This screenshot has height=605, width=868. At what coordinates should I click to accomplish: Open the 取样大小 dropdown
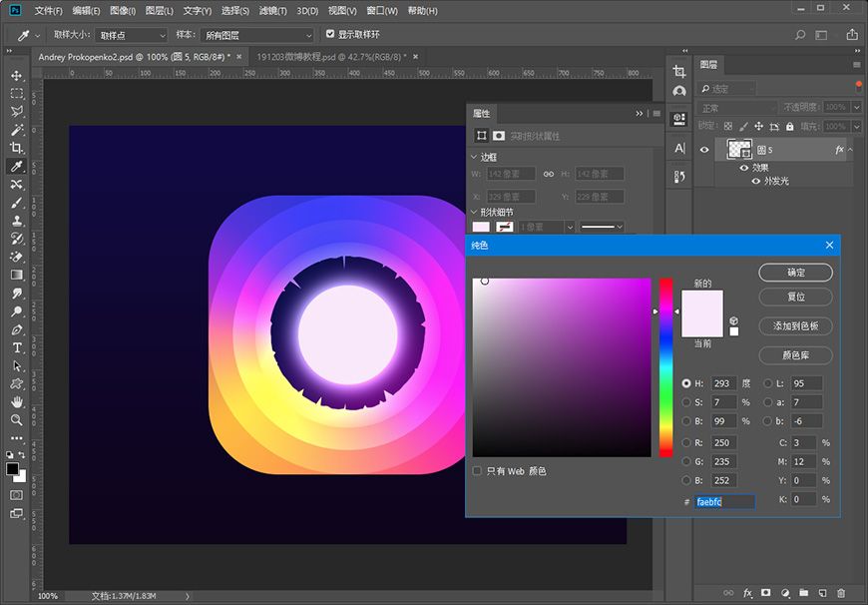(131, 35)
